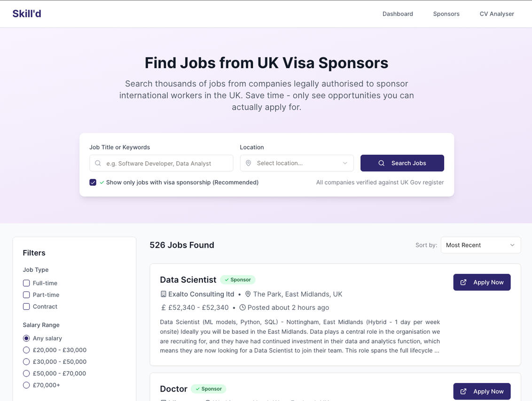Click the building icon next to Exalto Consulting ltd
The width and height of the screenshot is (532, 401).
pos(163,293)
